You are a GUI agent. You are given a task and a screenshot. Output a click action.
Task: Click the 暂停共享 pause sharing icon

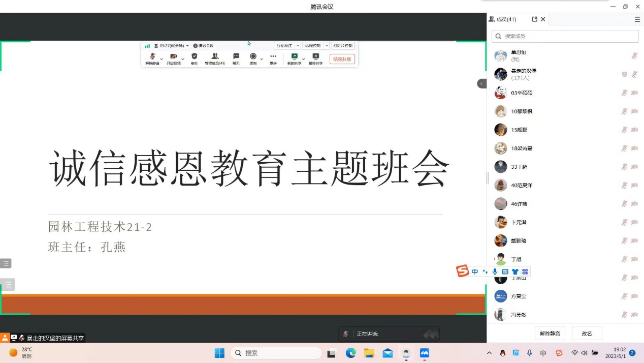pos(315,57)
